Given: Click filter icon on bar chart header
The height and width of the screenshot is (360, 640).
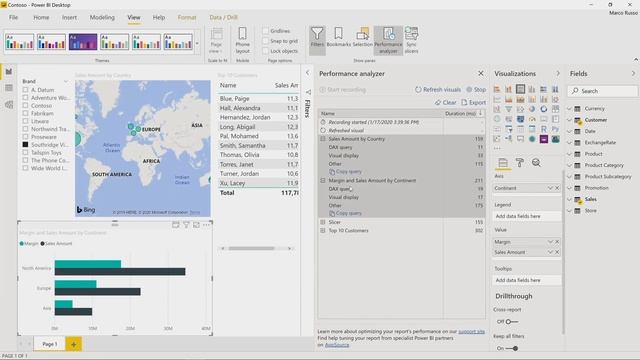Looking at the screenshot, I should tap(186, 225).
